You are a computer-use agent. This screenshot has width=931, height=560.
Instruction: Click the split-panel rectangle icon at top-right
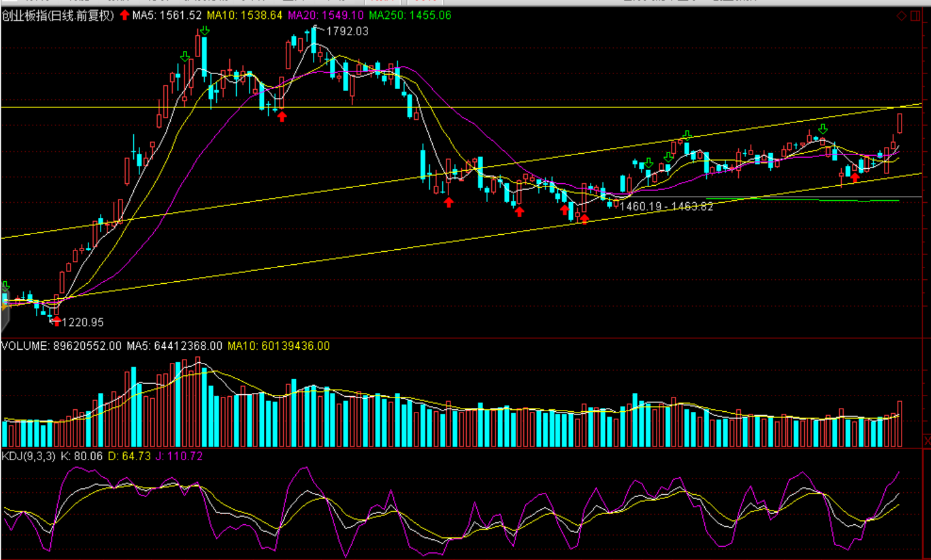(915, 16)
